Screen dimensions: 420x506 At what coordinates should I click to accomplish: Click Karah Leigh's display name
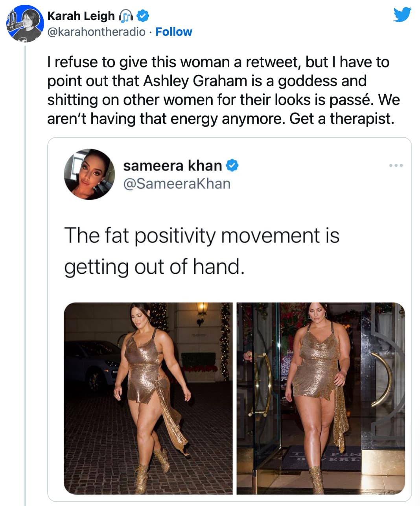tap(81, 16)
